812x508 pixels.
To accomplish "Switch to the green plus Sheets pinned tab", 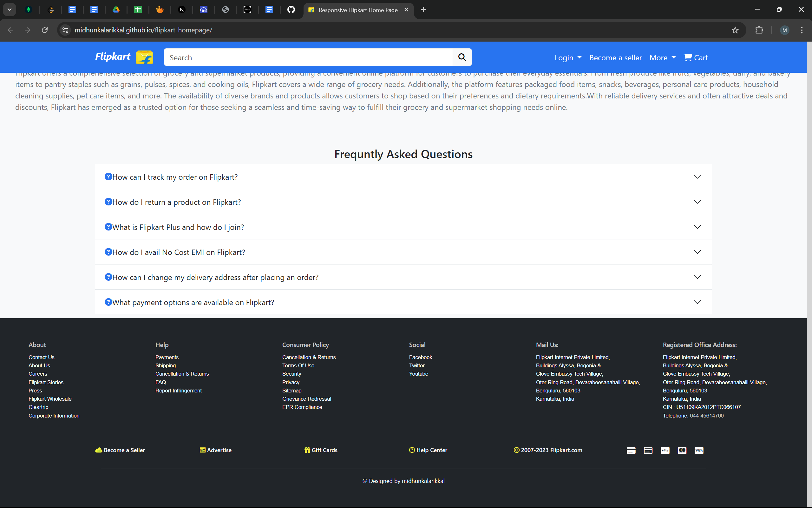I will pos(138,10).
